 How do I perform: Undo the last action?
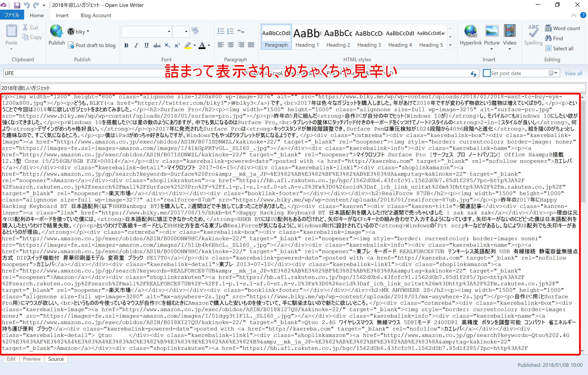pos(27,5)
